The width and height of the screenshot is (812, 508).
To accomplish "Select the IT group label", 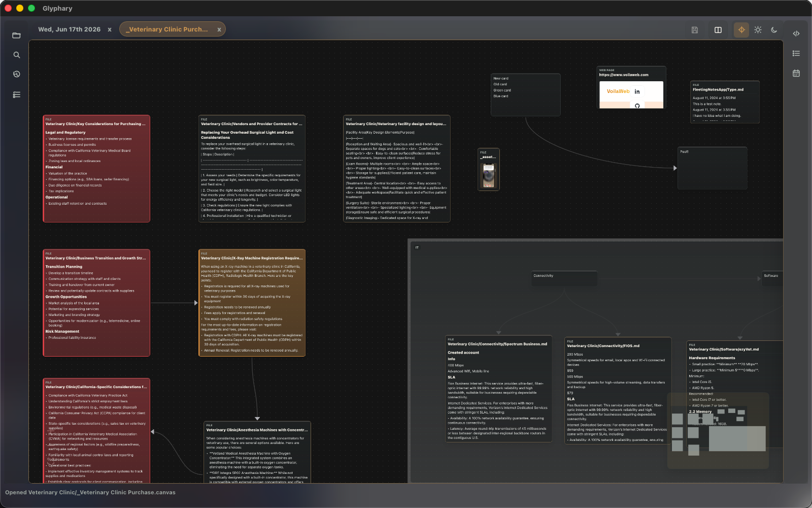I will click(x=417, y=247).
